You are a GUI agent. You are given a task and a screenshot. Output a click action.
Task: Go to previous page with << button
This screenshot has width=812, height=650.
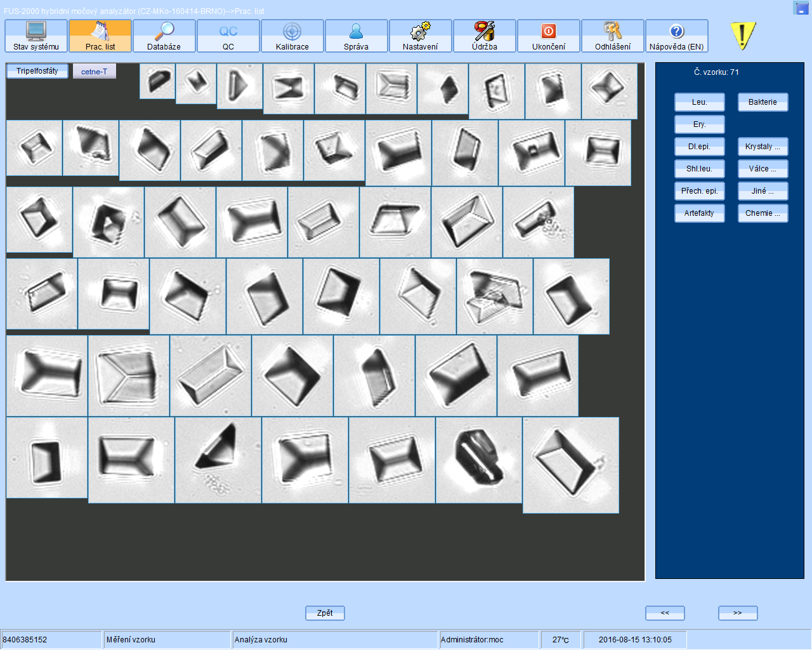pos(665,613)
